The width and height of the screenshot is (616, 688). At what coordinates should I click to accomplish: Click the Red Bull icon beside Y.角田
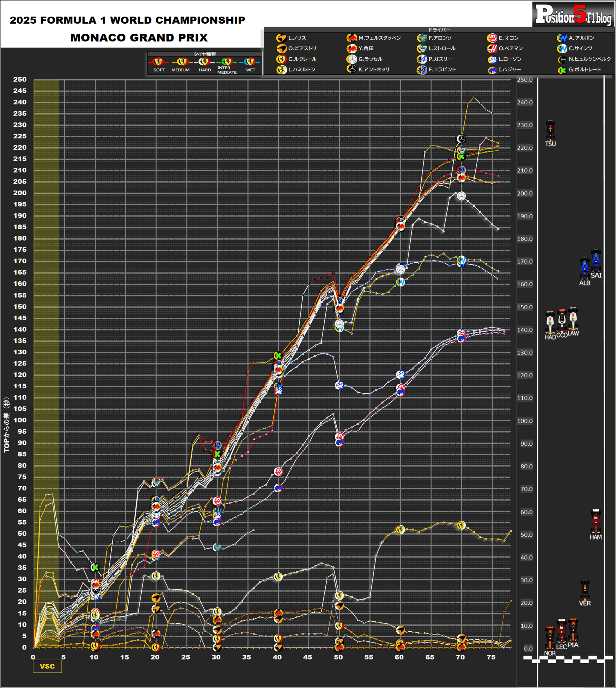[352, 49]
